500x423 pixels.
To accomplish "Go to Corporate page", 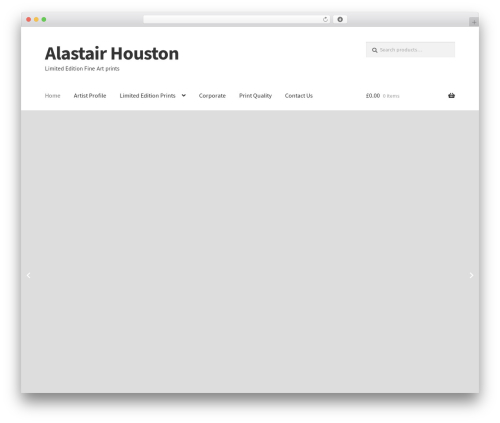I will click(212, 96).
